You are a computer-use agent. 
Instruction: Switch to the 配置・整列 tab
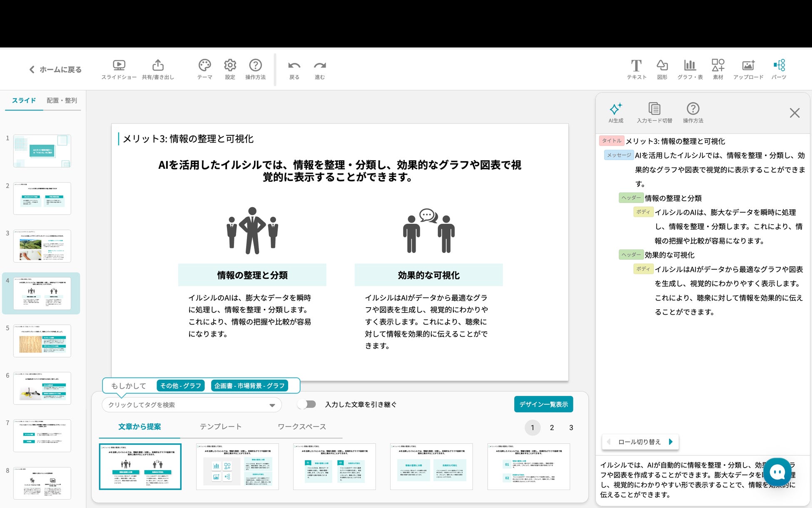62,100
